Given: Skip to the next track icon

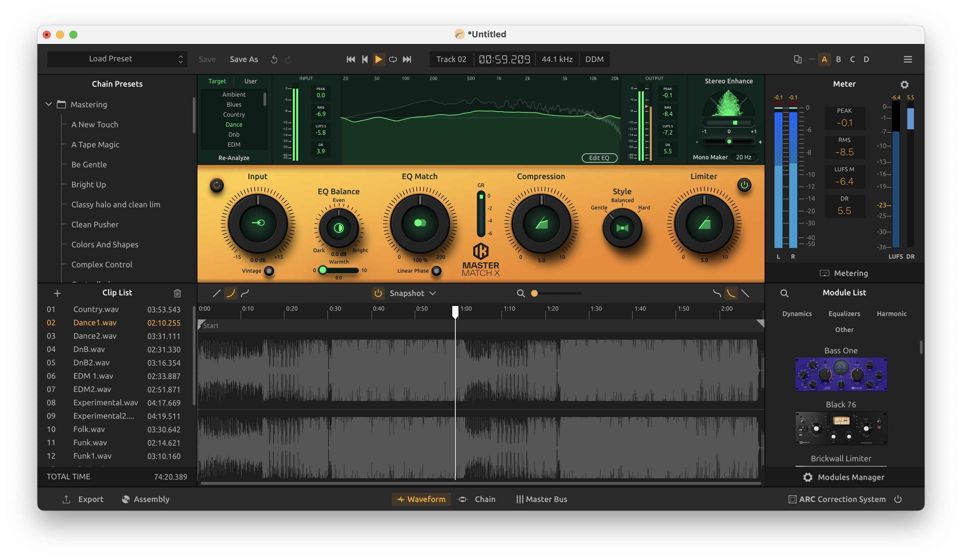Looking at the screenshot, I should click(x=407, y=59).
